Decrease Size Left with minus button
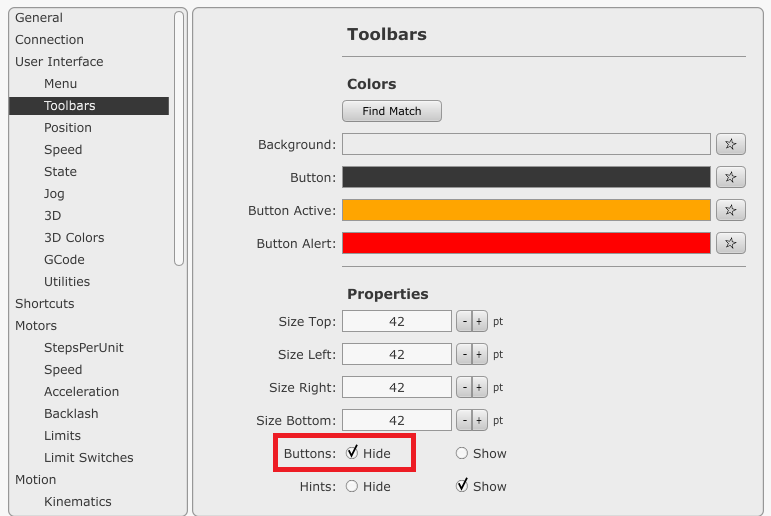The image size is (771, 516). click(464, 354)
